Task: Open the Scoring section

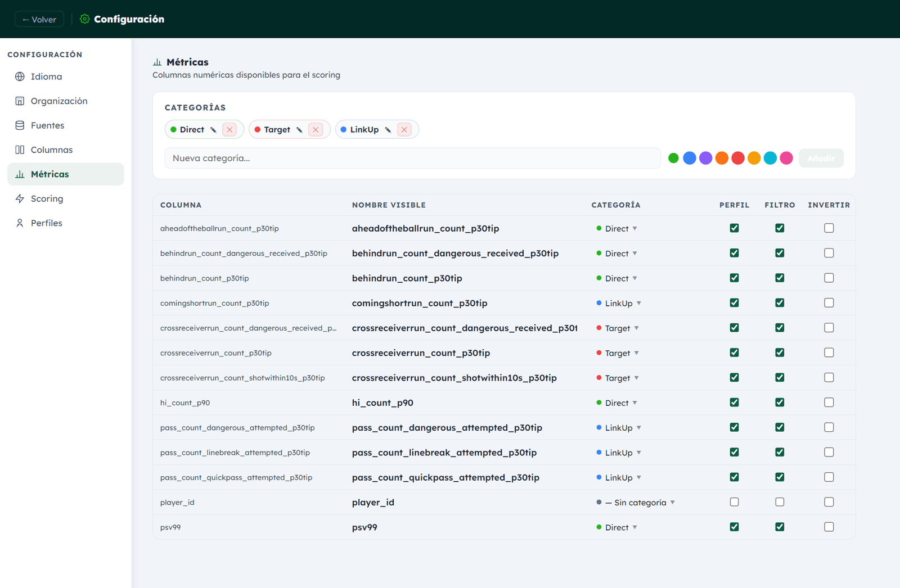Action: click(x=66, y=198)
